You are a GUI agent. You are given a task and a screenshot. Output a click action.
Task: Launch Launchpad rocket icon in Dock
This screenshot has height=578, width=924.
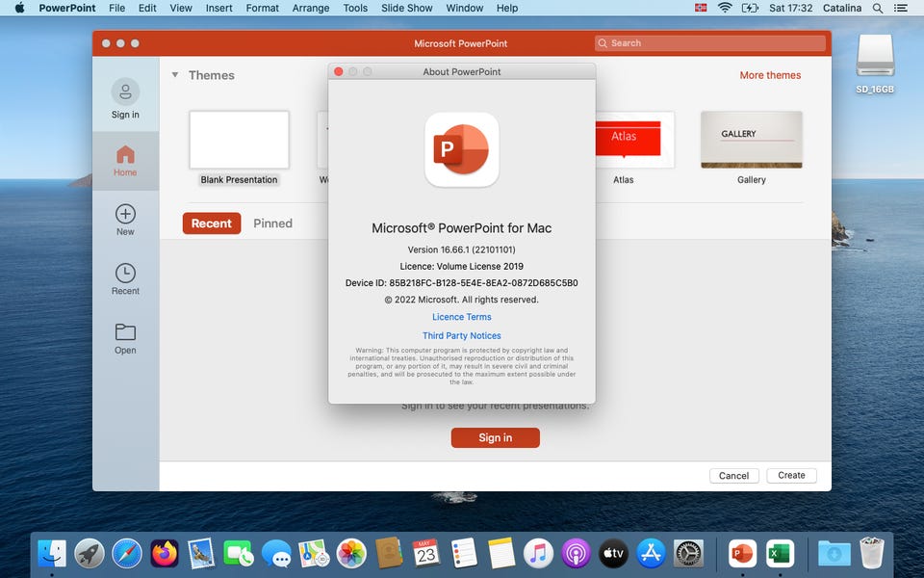pyautogui.click(x=90, y=554)
